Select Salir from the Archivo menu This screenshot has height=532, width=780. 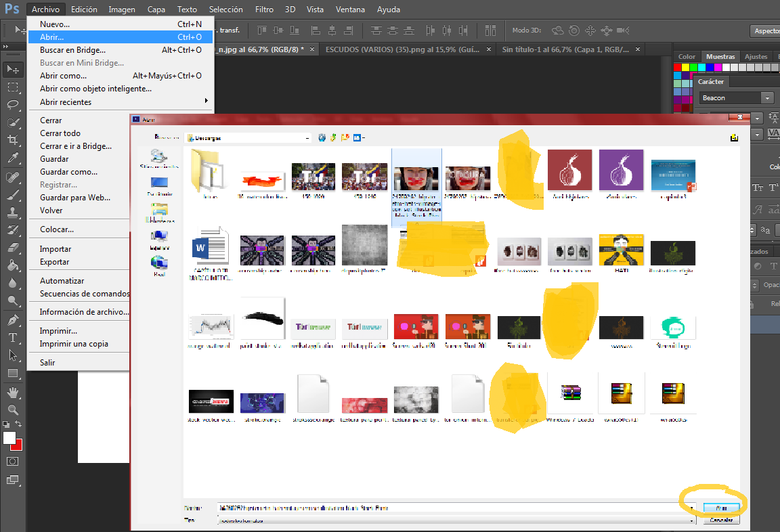pos(80,363)
